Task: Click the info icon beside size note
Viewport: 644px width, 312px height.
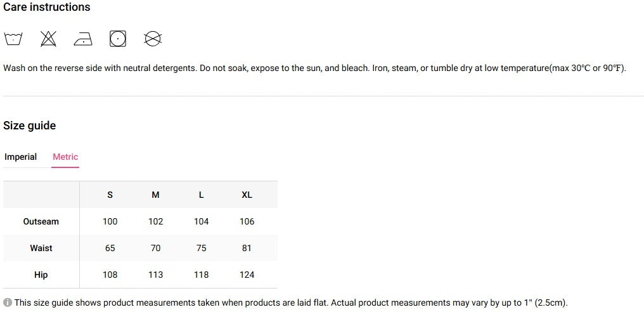Action: [x=8, y=303]
